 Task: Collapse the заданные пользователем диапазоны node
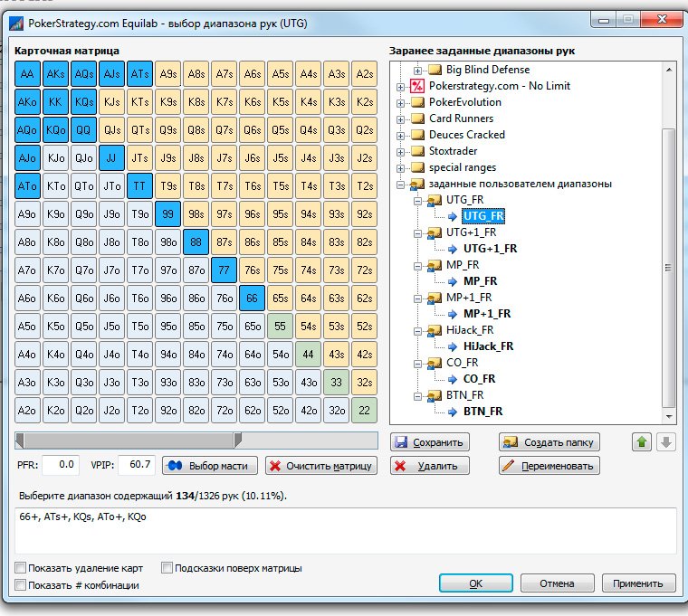(400, 185)
